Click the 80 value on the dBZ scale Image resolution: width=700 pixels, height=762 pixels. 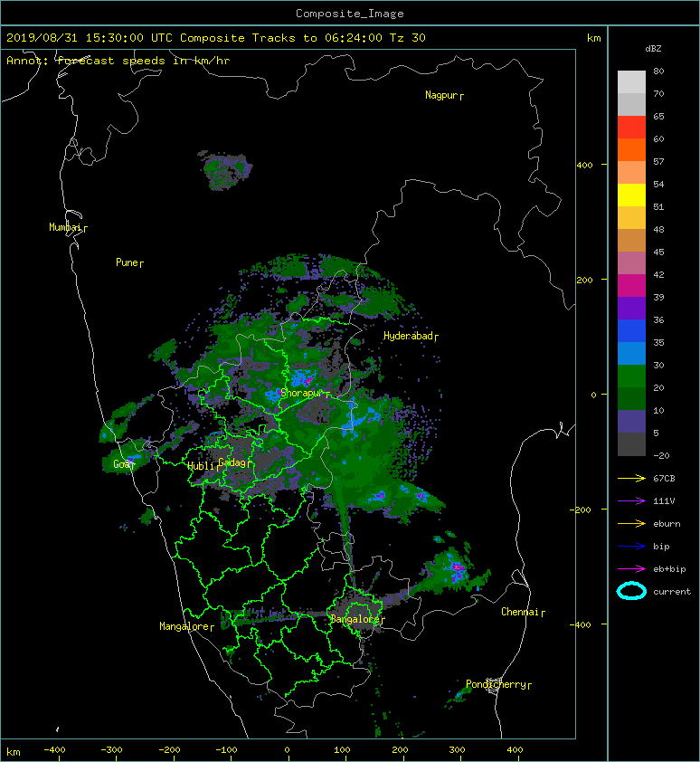(658, 71)
